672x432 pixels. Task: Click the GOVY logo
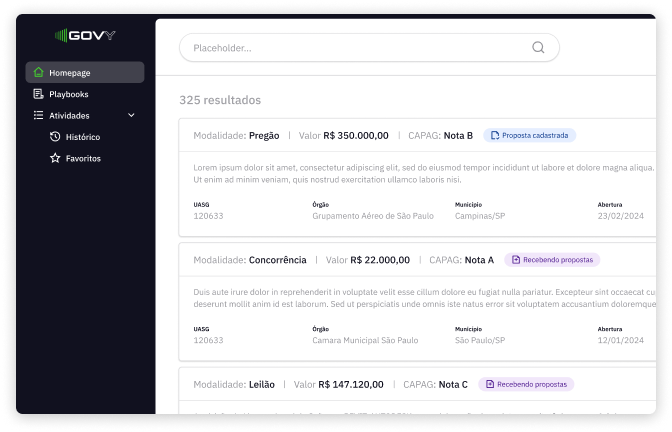85,35
